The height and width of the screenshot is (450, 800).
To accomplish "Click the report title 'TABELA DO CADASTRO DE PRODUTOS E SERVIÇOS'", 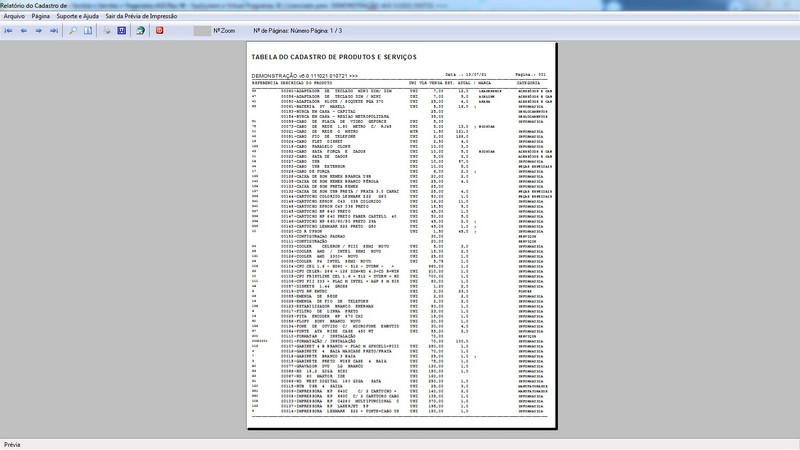I will [334, 57].
